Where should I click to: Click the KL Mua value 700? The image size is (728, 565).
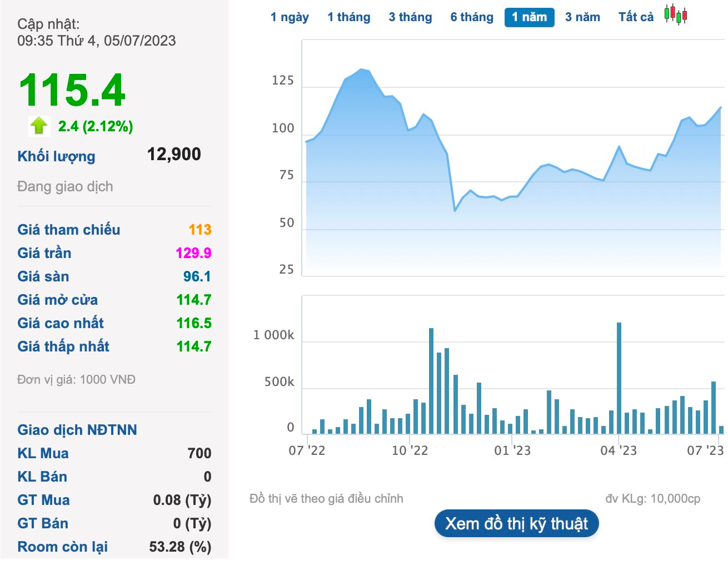(200, 453)
